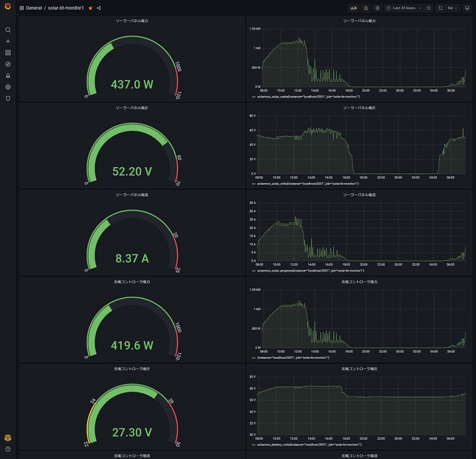The width and height of the screenshot is (476, 459).
Task: Cycle view mode with monitor icon
Action: click(x=467, y=8)
